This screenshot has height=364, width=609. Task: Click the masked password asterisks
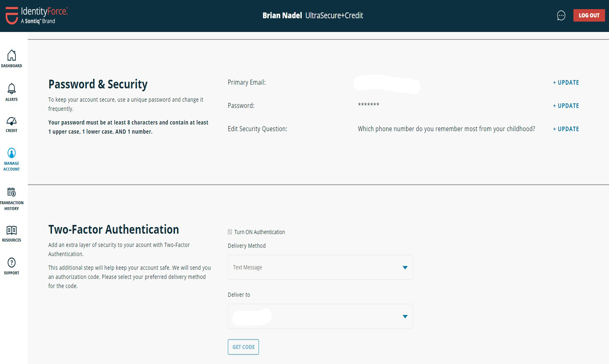click(x=369, y=105)
